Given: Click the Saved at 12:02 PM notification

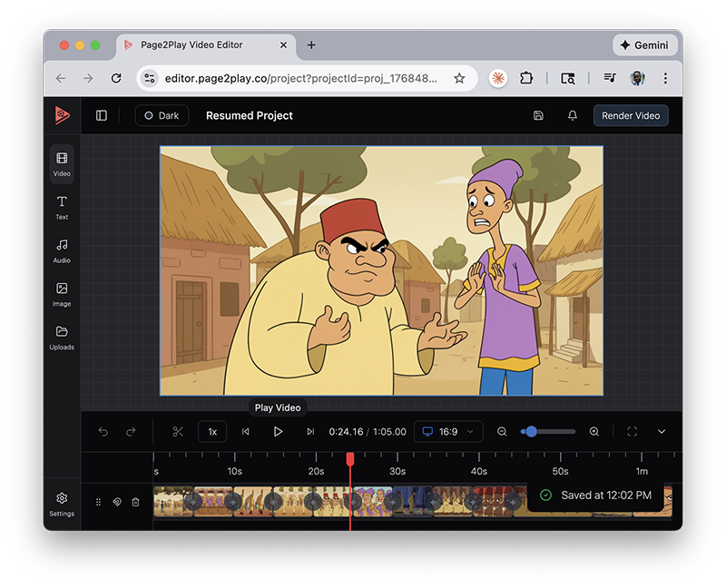Looking at the screenshot, I should click(x=596, y=495).
